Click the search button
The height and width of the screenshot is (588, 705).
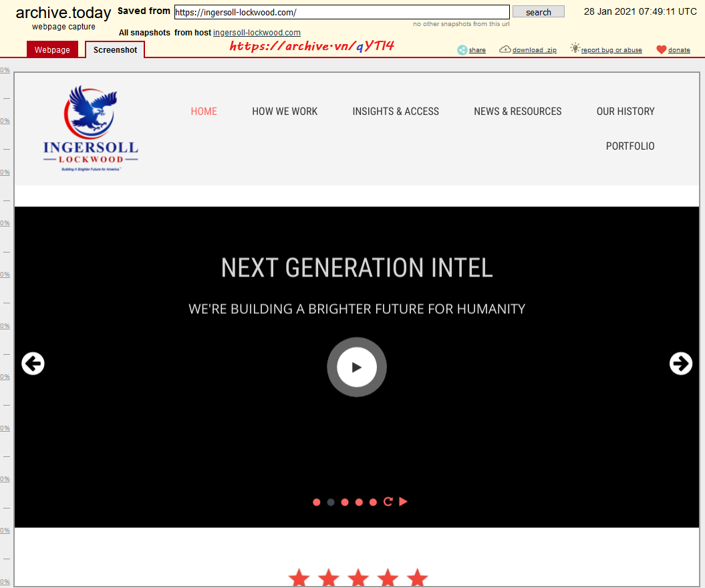pyautogui.click(x=538, y=12)
